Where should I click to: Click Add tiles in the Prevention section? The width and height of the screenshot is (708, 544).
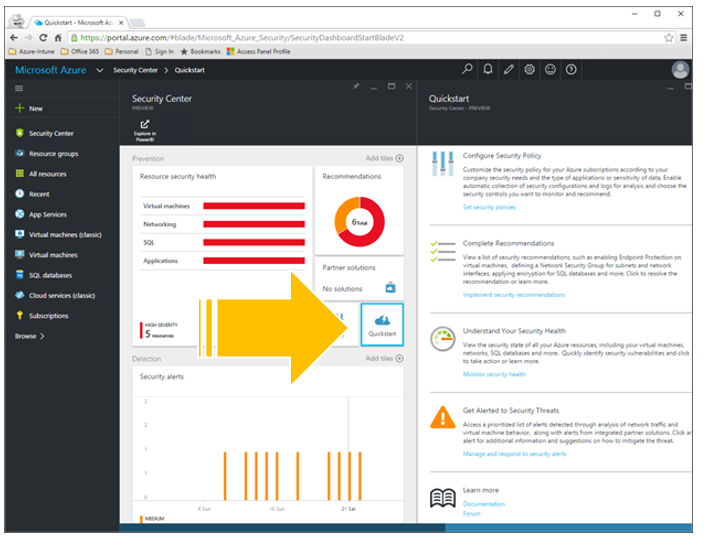pyautogui.click(x=385, y=158)
